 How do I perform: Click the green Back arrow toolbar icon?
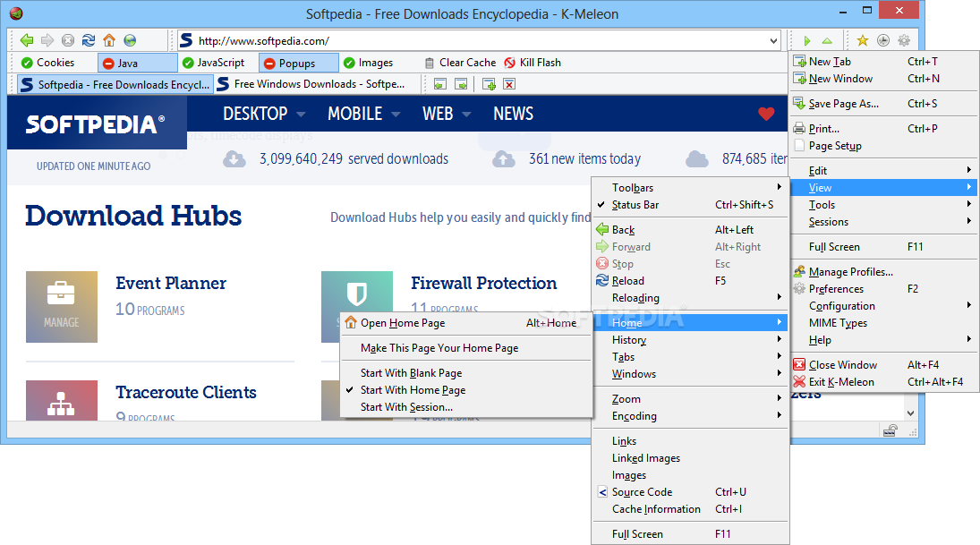pyautogui.click(x=27, y=40)
